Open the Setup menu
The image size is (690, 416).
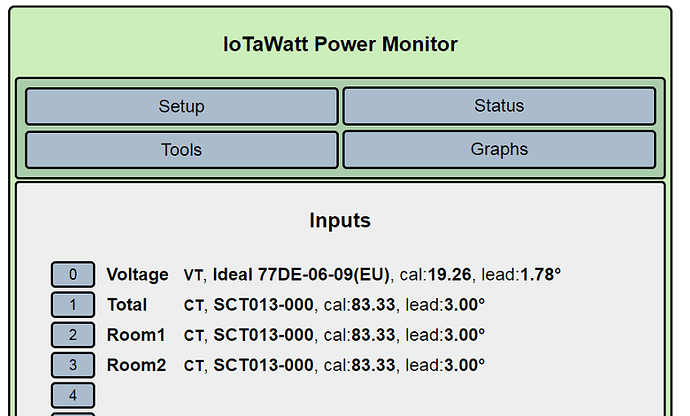182,106
